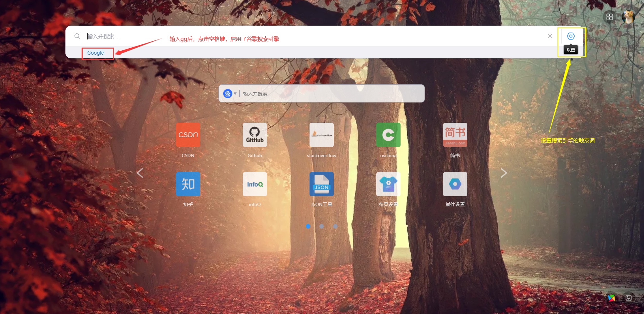Click the stackoverflow text label

(x=322, y=155)
